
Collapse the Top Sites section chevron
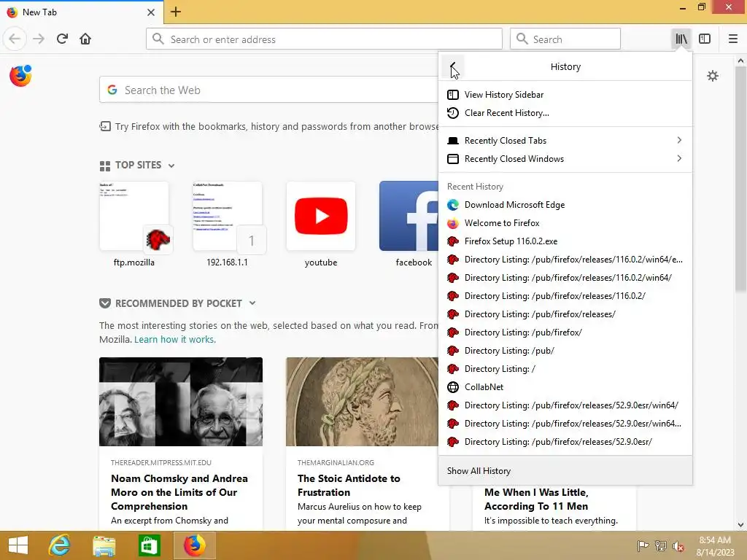tap(171, 166)
